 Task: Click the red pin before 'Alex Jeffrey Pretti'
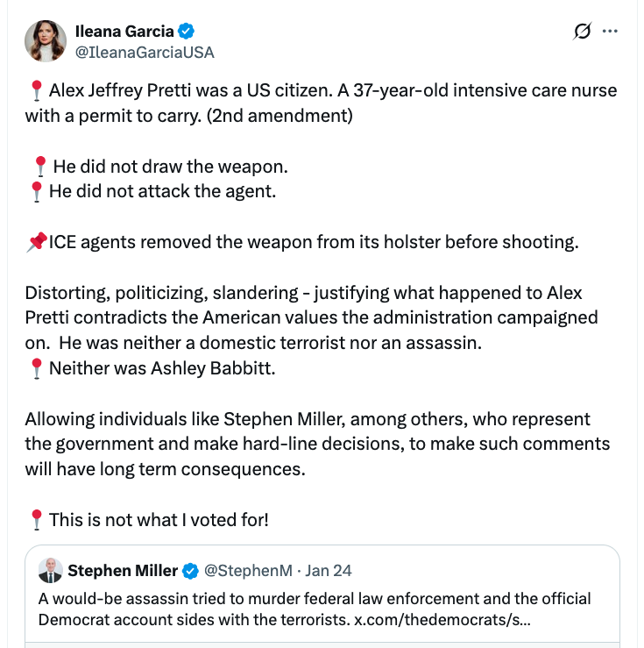[36, 90]
